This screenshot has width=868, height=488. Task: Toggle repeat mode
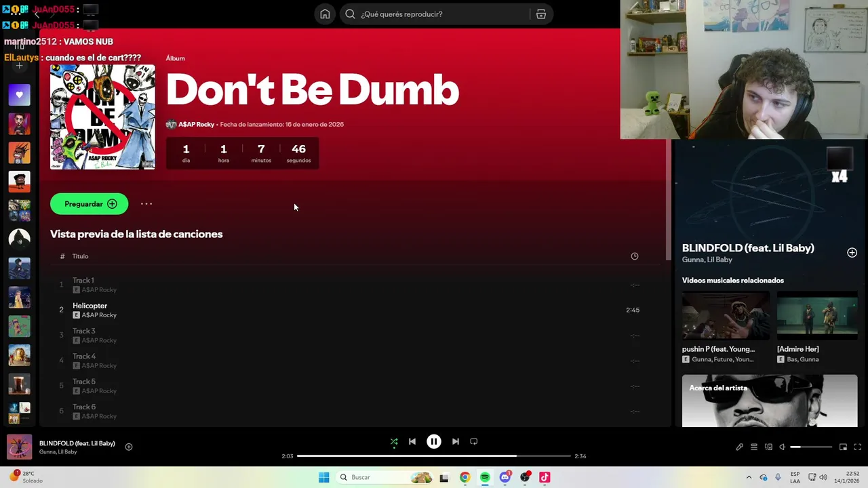pyautogui.click(x=474, y=441)
